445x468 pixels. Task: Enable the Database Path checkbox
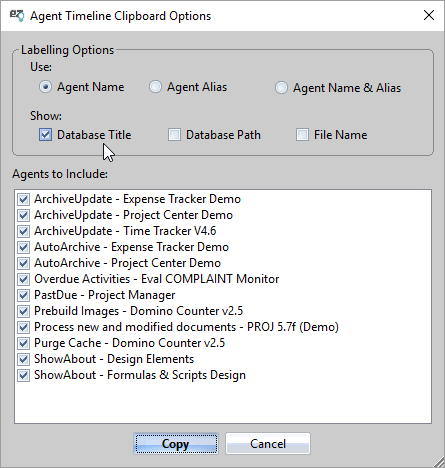click(x=174, y=135)
